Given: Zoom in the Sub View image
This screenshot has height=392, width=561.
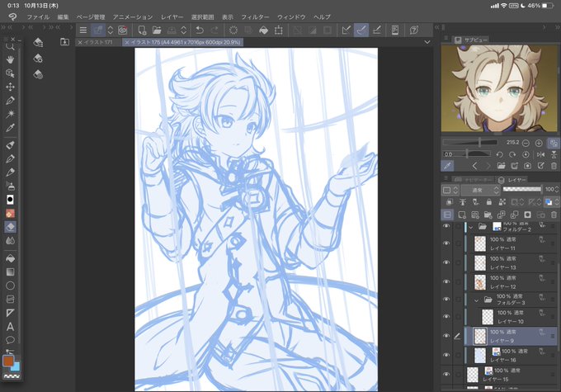Looking at the screenshot, I should [539, 144].
